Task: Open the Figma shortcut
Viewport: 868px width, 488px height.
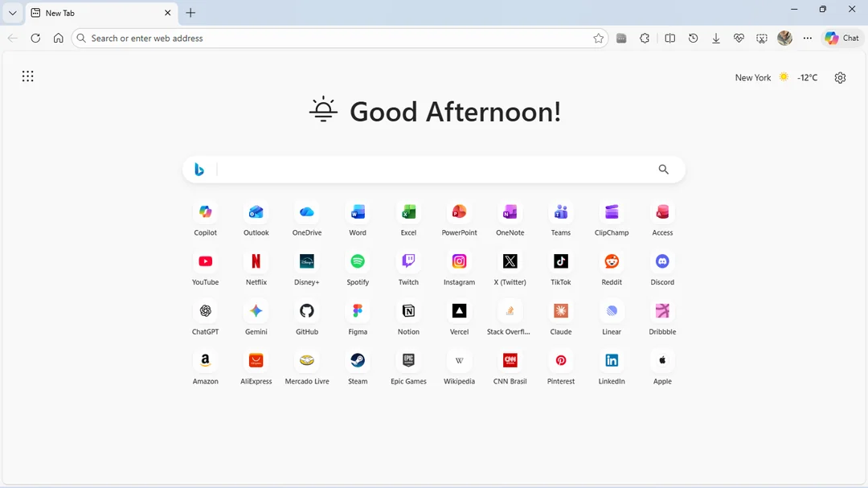Action: 358,318
